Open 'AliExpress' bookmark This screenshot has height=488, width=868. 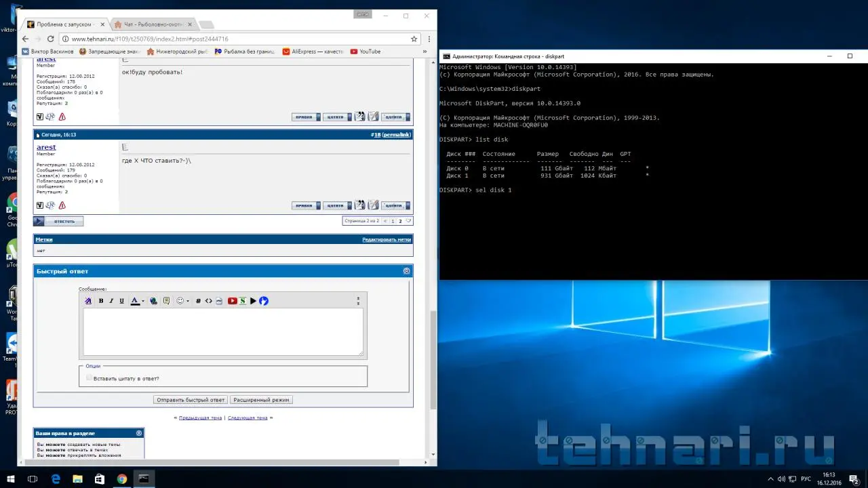coord(313,52)
